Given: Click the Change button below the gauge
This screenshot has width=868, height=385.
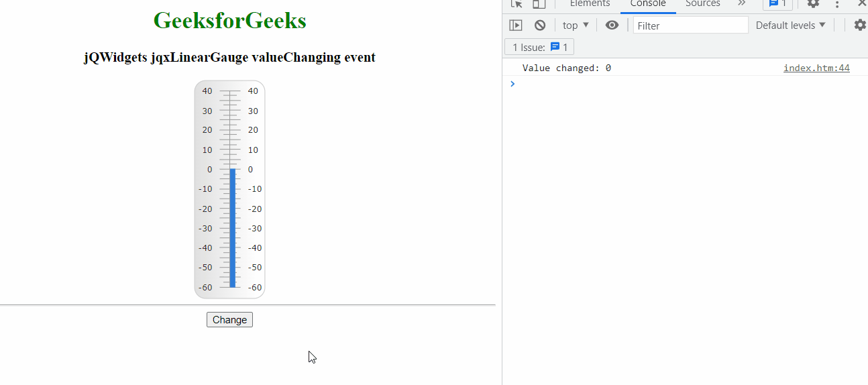Looking at the screenshot, I should [229, 320].
